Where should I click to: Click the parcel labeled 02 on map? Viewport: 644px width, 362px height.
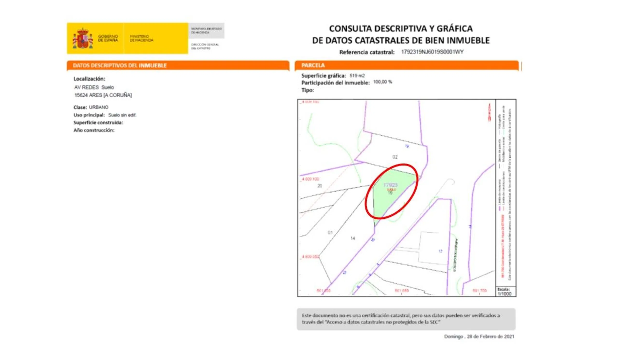[x=395, y=157]
